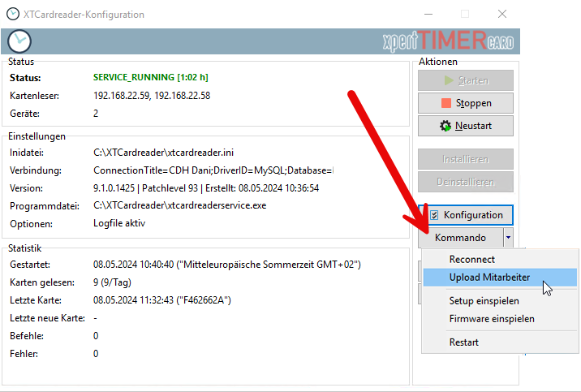
Task: Click the clock icon in the title bar
Action: click(x=13, y=15)
